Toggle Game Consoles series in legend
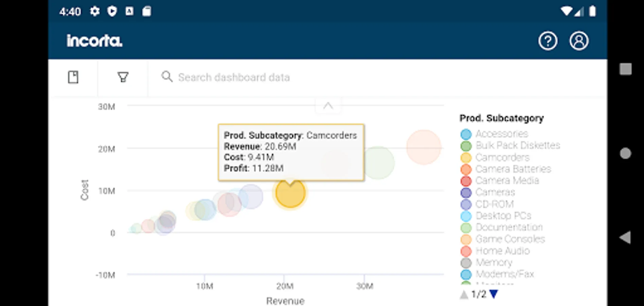This screenshot has width=644, height=306. tap(510, 239)
